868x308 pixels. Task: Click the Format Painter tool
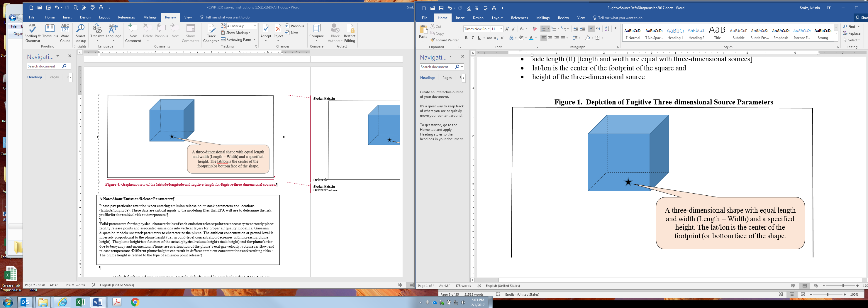pos(445,40)
